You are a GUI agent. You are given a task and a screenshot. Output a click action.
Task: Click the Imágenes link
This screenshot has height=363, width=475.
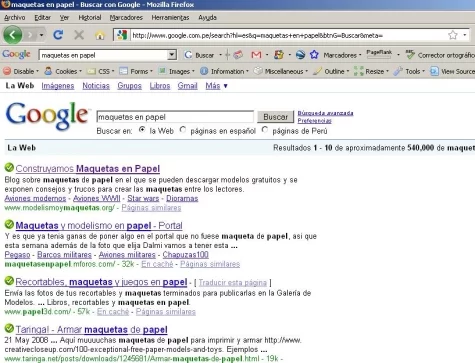(58, 86)
